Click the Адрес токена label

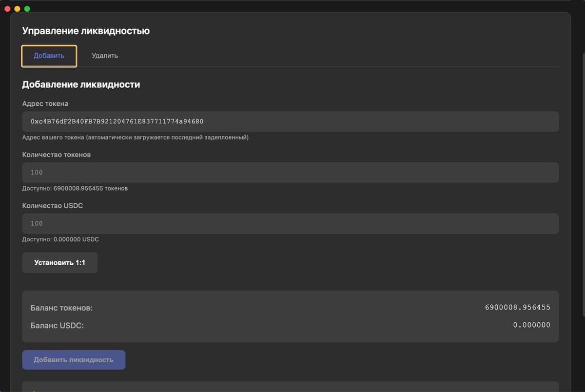(45, 104)
